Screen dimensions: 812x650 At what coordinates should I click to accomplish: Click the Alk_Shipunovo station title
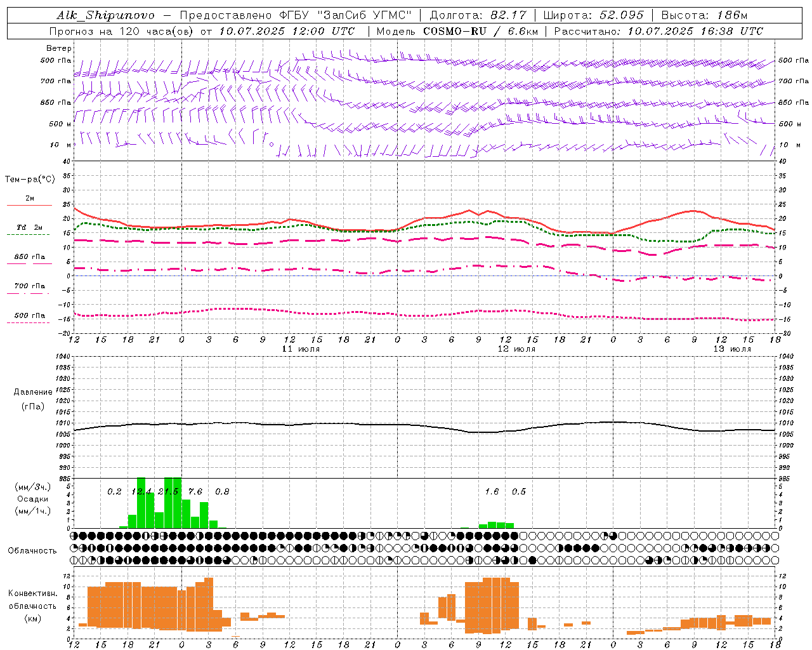[x=105, y=15]
